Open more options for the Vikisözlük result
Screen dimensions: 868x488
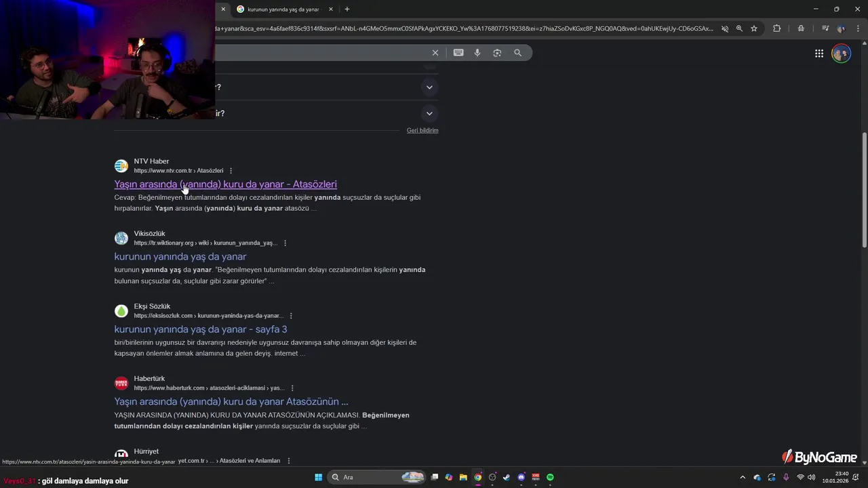[285, 243]
